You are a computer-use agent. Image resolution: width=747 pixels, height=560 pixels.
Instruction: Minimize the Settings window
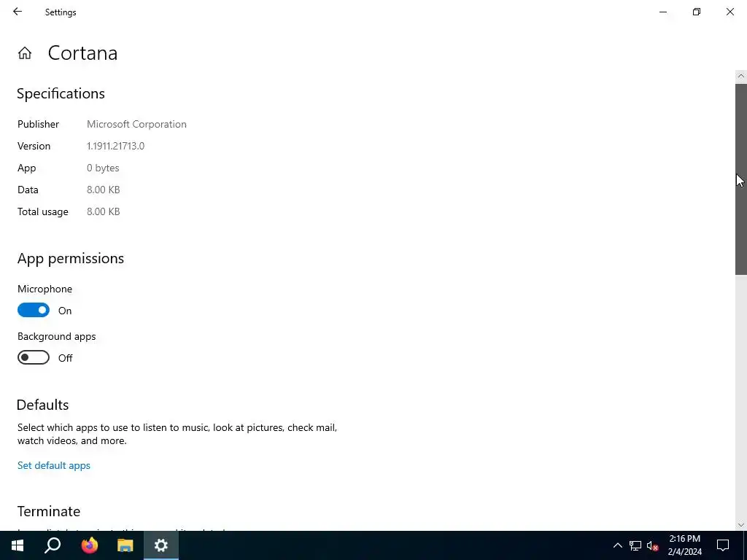(x=662, y=12)
